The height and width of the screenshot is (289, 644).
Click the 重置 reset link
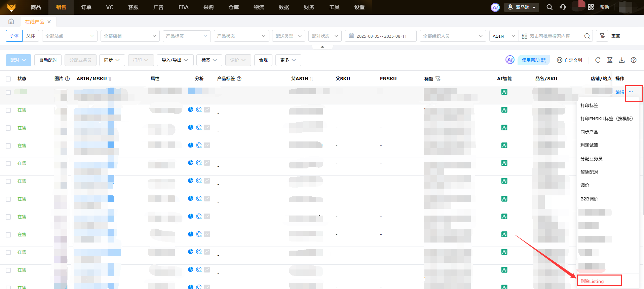pyautogui.click(x=615, y=36)
